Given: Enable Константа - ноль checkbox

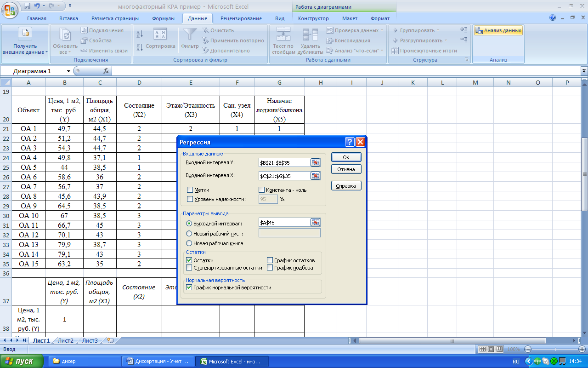Looking at the screenshot, I should (x=262, y=190).
